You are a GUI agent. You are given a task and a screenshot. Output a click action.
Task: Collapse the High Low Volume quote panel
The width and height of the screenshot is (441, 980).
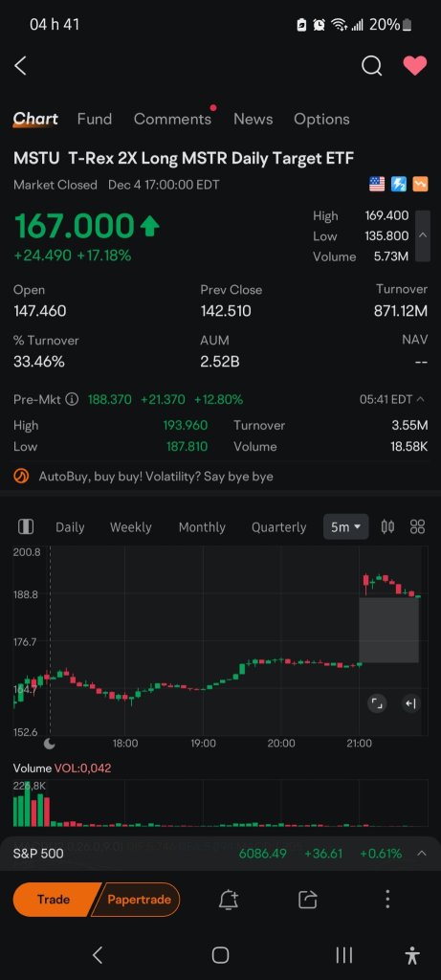422,235
